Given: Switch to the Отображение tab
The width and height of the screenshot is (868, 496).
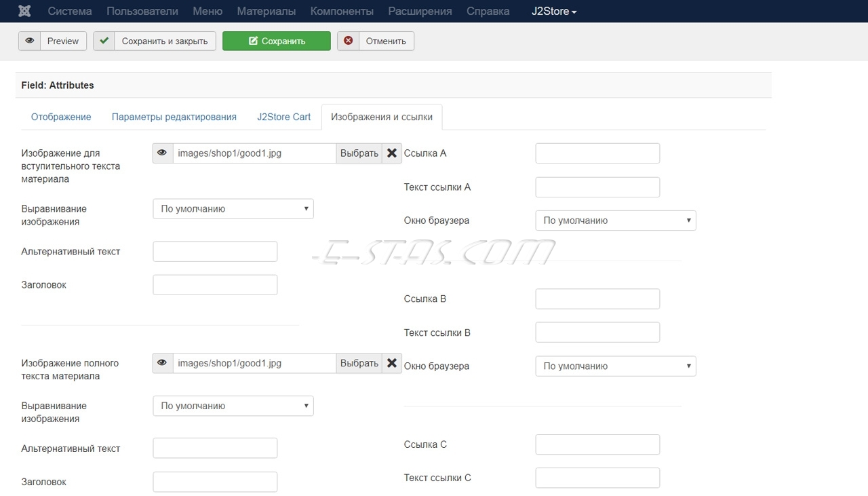Looking at the screenshot, I should click(x=61, y=117).
